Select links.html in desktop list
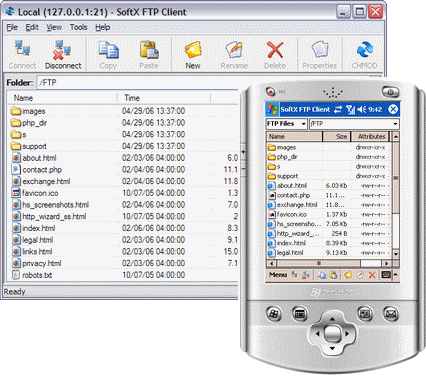The width and height of the screenshot is (426, 376). (x=32, y=252)
